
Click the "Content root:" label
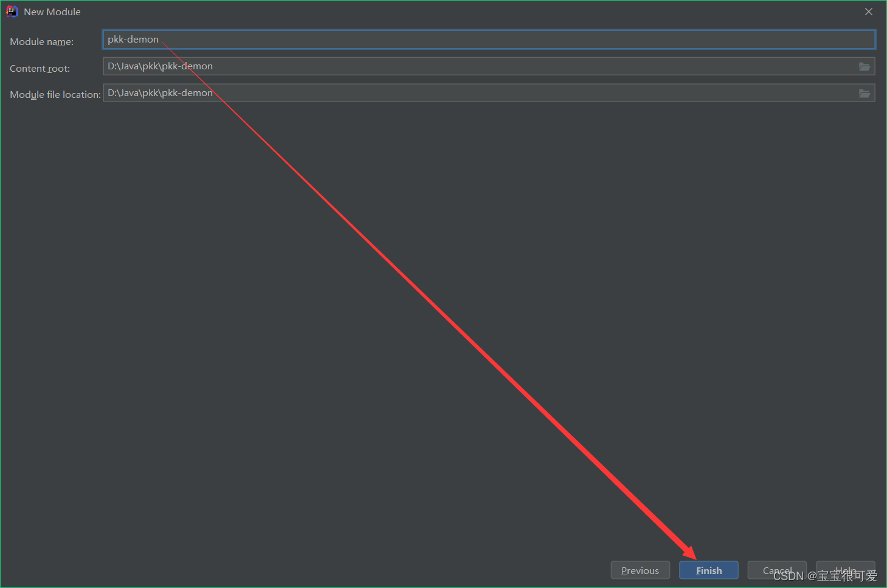40,69
